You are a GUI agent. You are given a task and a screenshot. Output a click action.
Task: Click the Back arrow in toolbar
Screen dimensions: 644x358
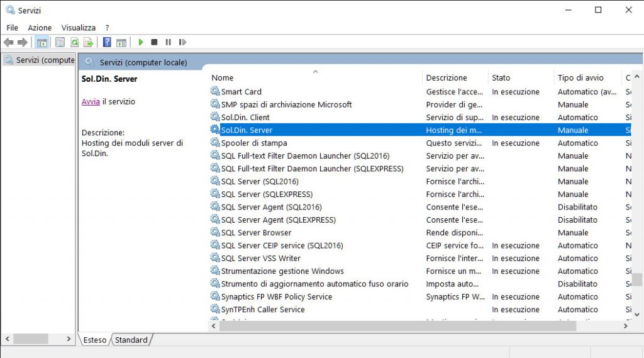[9, 42]
